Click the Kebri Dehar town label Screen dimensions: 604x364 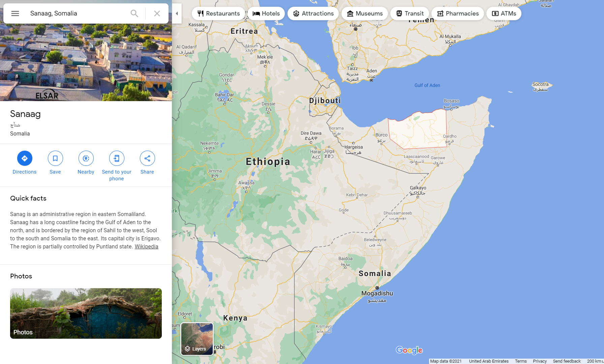357,195
